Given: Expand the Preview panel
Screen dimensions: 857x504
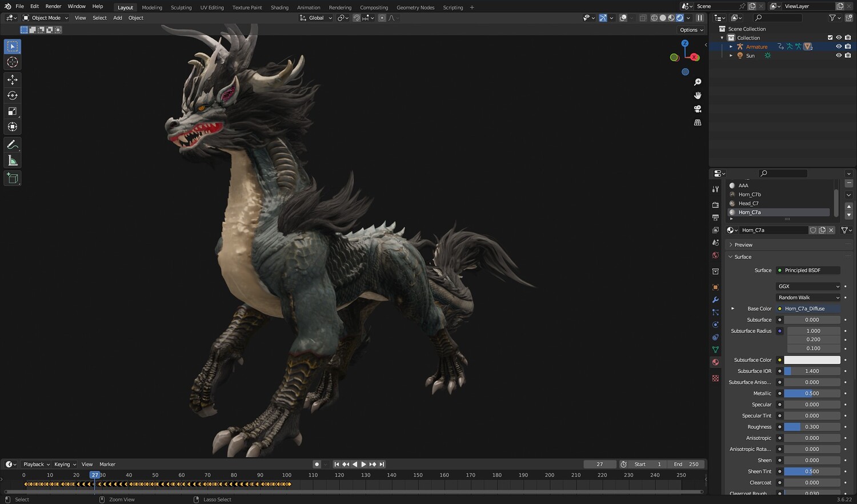Looking at the screenshot, I should (x=743, y=245).
